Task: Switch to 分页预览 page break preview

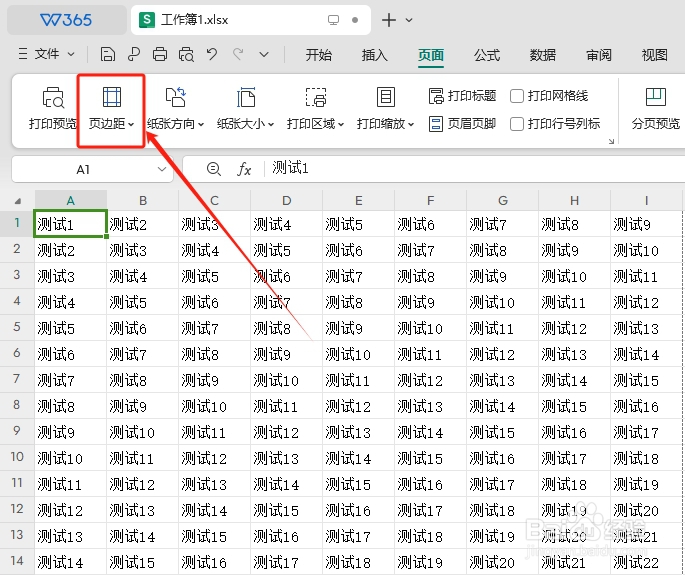Action: point(656,109)
